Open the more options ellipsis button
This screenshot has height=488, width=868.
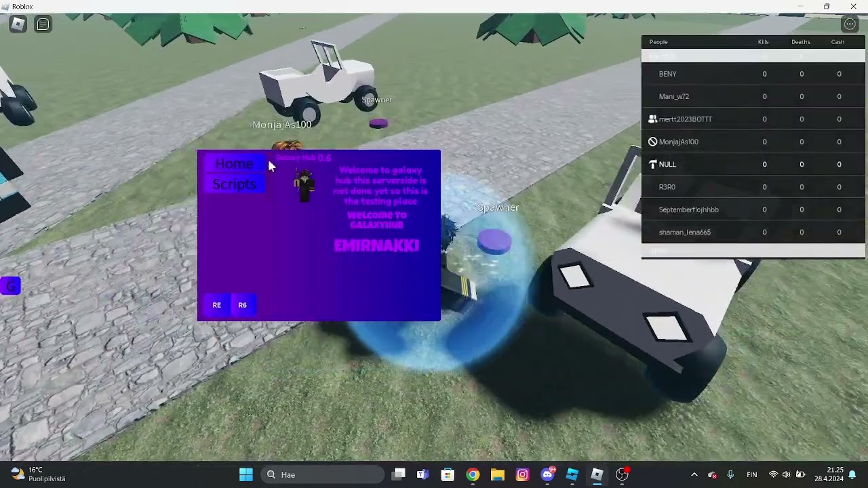[x=850, y=24]
